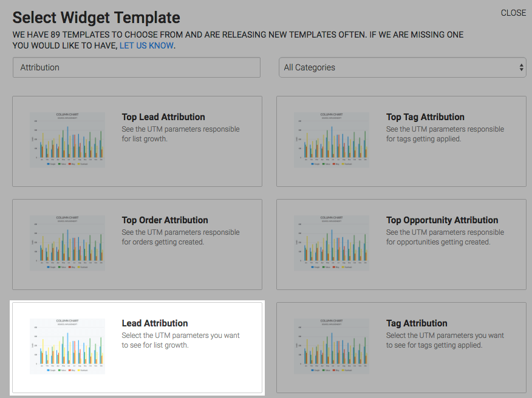The image size is (532, 398).
Task: Click the Top Tag Attribution chart thumbnail
Action: [332, 140]
